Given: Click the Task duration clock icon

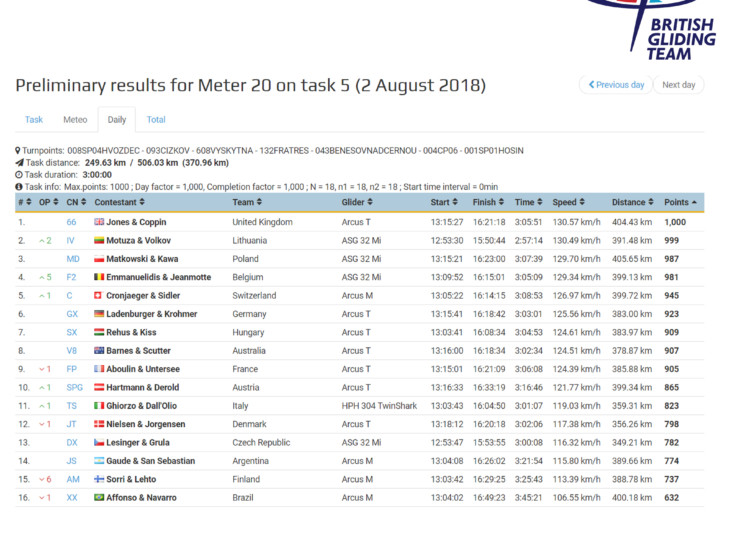Looking at the screenshot, I should coord(19,175).
